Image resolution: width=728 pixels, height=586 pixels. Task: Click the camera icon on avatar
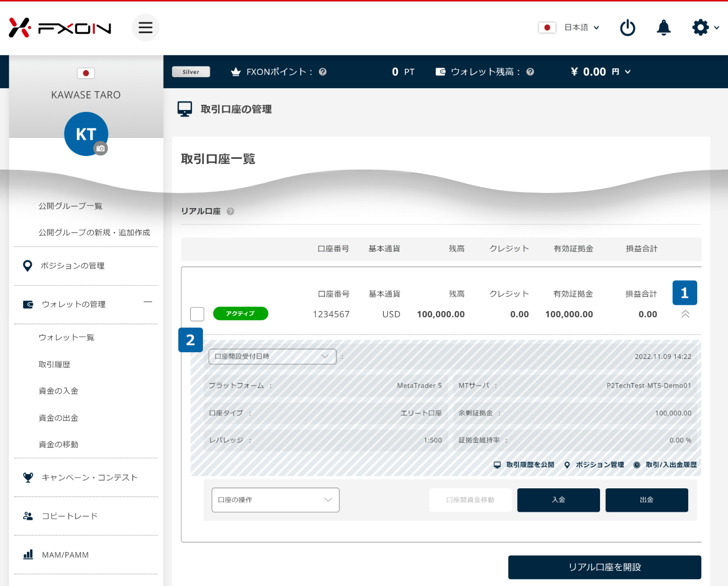pos(100,148)
